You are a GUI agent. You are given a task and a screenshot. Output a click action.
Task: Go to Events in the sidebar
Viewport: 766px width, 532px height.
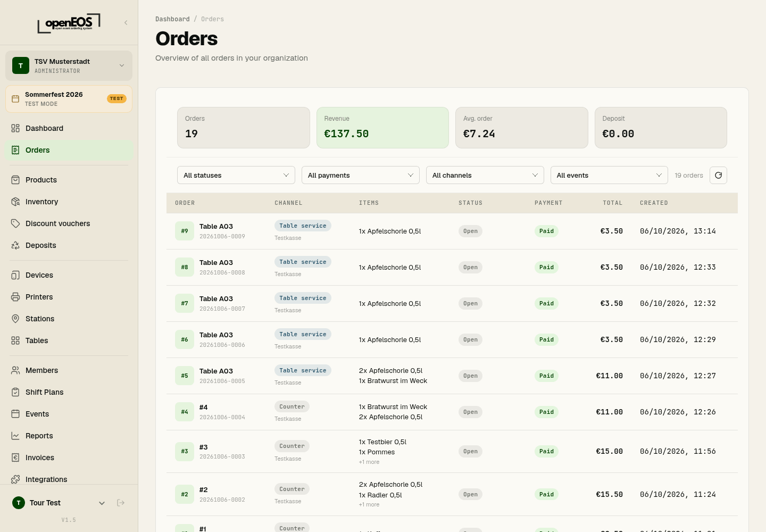[69, 414]
